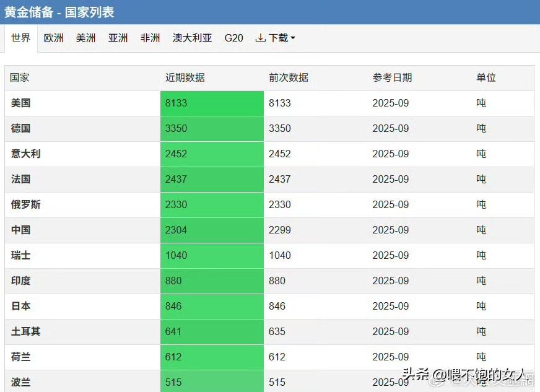Select the 澳大利亚 tab
Viewport: 540px width, 392px height.
tap(192, 38)
